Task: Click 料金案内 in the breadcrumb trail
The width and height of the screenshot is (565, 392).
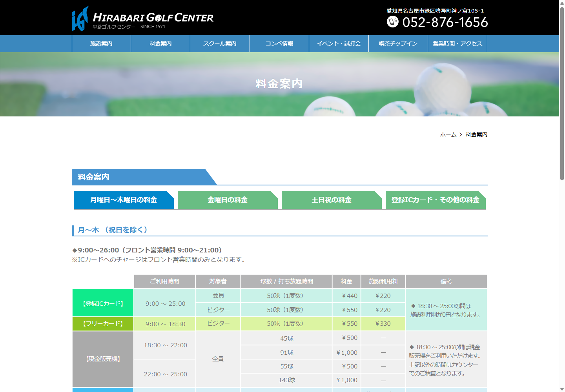Action: [476, 134]
